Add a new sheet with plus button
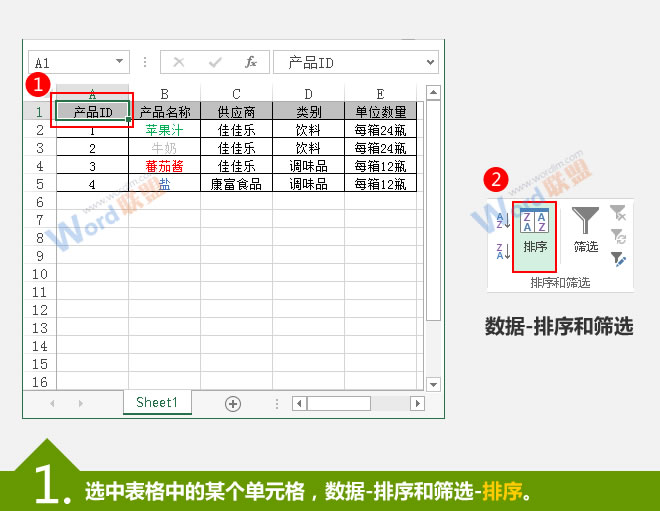 pyautogui.click(x=233, y=403)
